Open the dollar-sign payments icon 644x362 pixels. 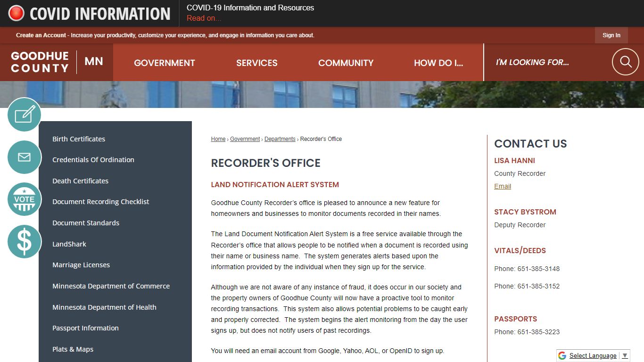(x=25, y=241)
